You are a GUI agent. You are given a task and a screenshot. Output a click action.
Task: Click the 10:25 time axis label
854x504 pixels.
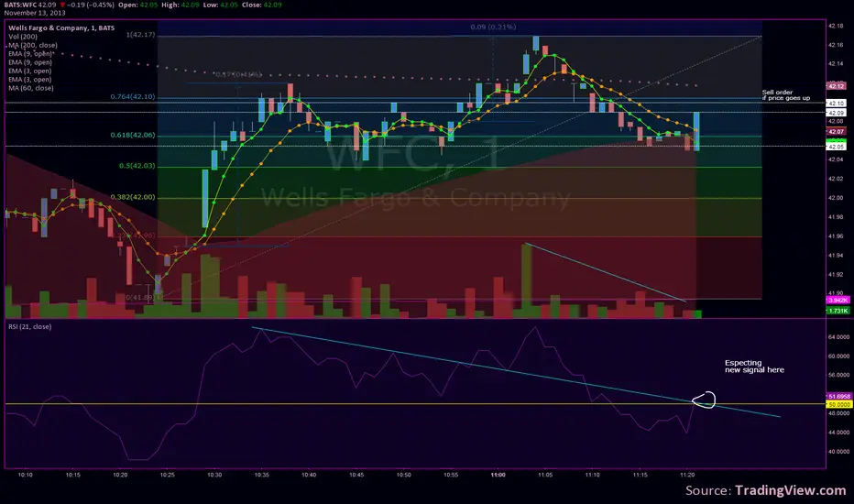[167, 475]
